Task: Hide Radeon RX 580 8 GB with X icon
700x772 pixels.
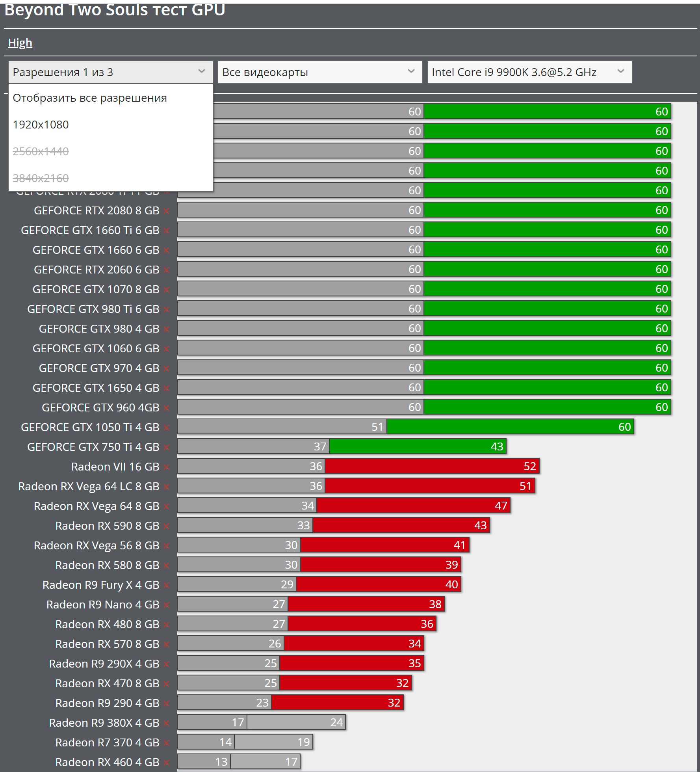Action: tap(166, 566)
